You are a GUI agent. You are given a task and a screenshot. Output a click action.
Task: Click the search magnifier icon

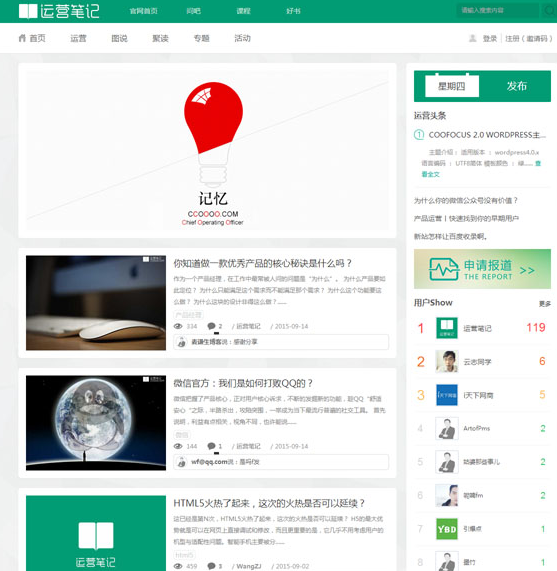548,11
